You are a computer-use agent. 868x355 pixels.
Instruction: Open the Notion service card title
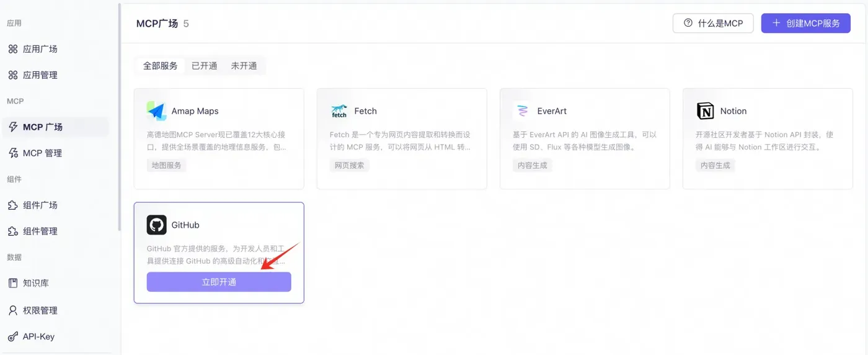coord(733,111)
